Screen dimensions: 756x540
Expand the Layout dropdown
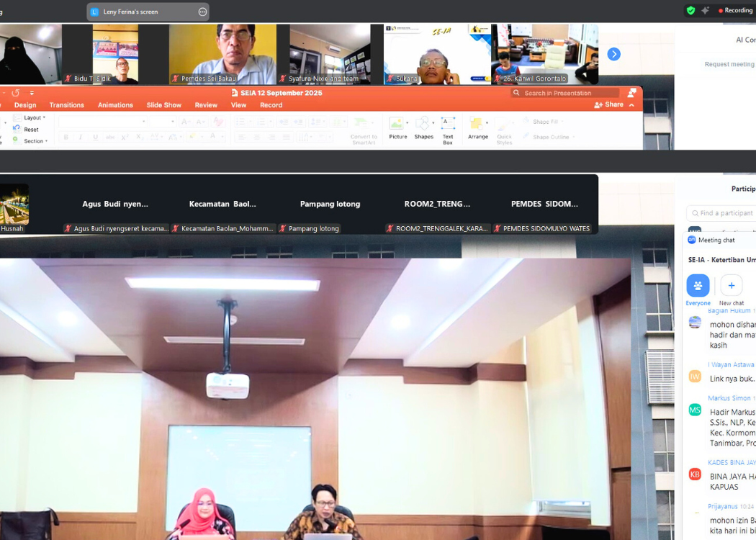coord(34,117)
